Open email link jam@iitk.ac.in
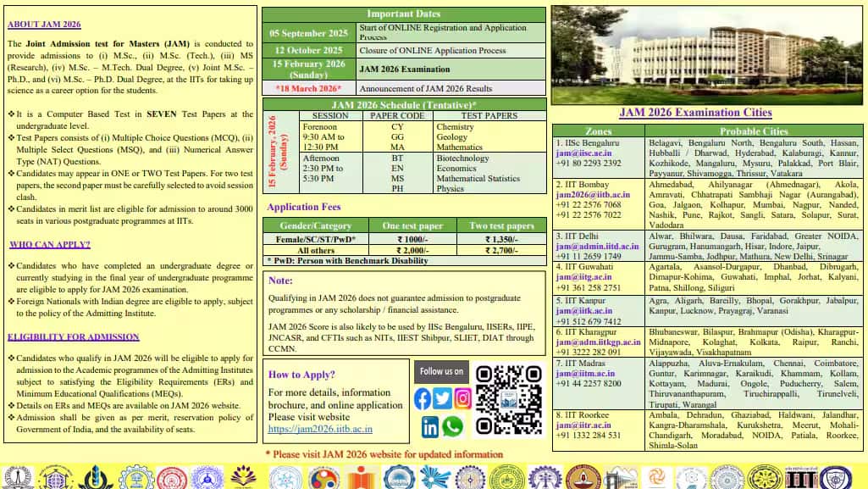Screen dimensions: 868x489 pyautogui.click(x=584, y=311)
